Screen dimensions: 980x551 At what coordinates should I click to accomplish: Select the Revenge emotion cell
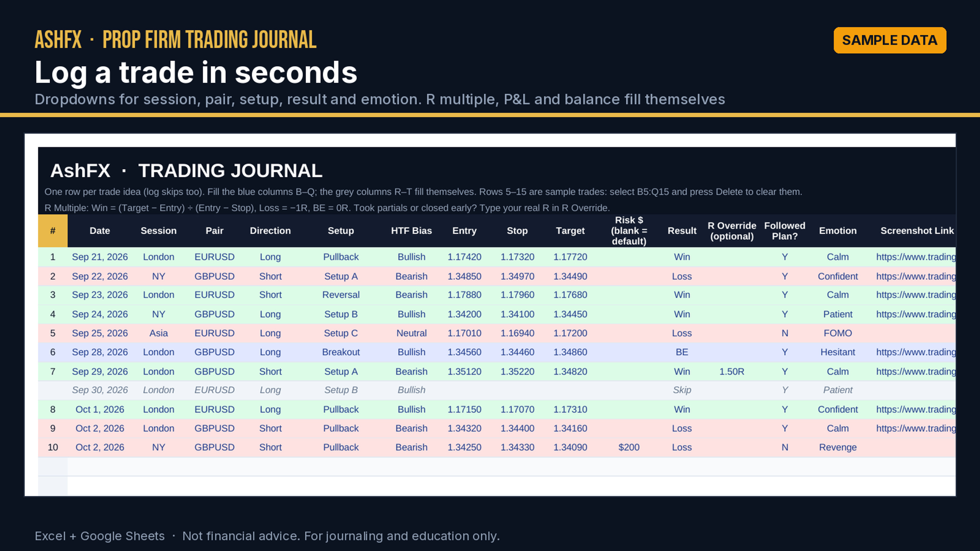[x=838, y=447]
